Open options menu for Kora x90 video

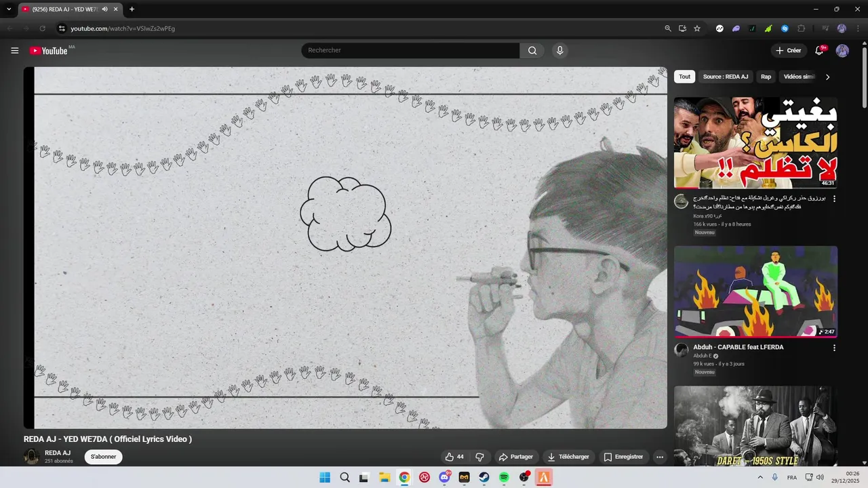click(834, 199)
